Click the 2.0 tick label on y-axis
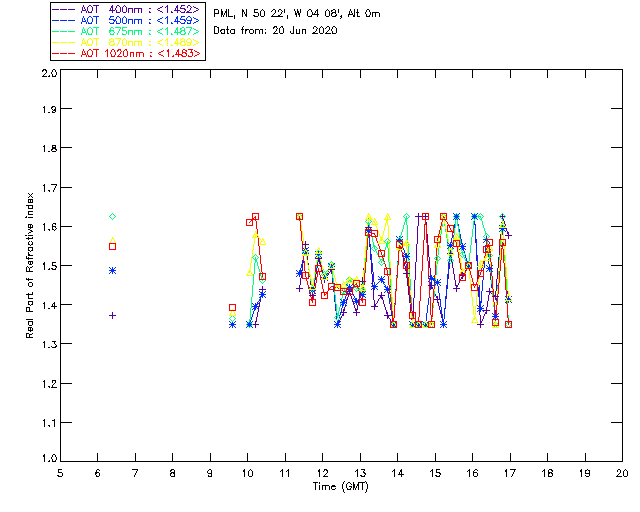 click(48, 75)
